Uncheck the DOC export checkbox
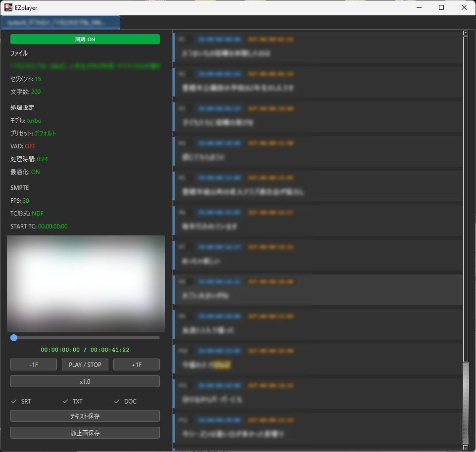The image size is (476, 452). pyautogui.click(x=117, y=401)
